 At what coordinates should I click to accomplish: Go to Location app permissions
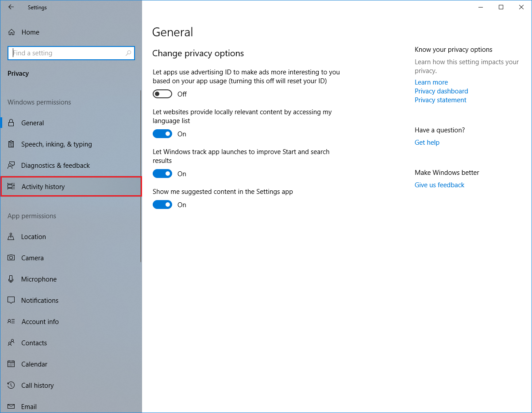click(x=33, y=236)
